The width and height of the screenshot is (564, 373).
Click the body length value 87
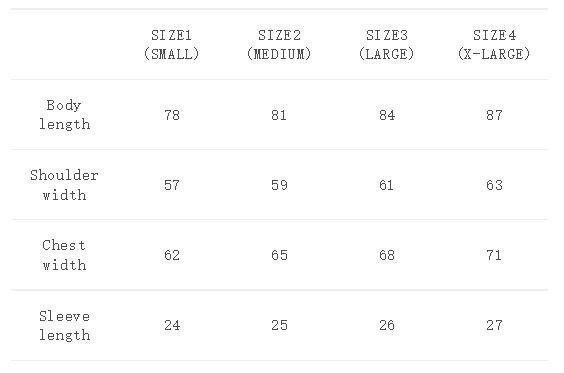click(494, 115)
